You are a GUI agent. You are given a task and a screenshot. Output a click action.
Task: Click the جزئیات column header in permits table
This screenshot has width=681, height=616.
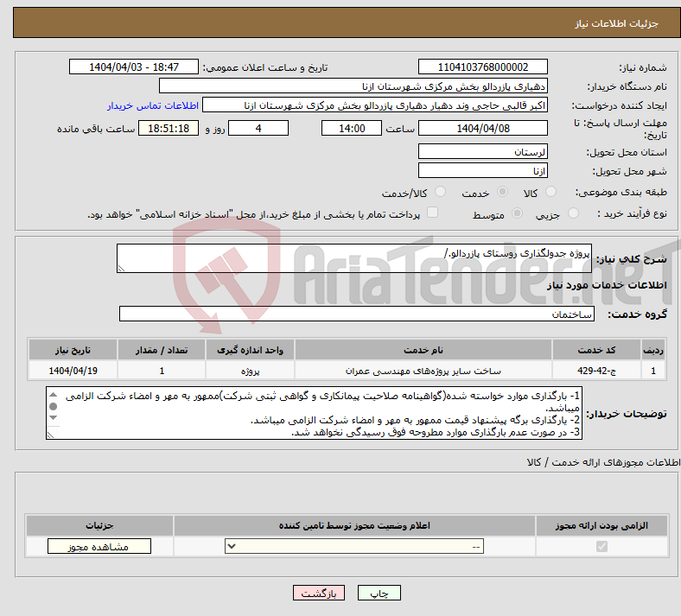[x=99, y=525]
